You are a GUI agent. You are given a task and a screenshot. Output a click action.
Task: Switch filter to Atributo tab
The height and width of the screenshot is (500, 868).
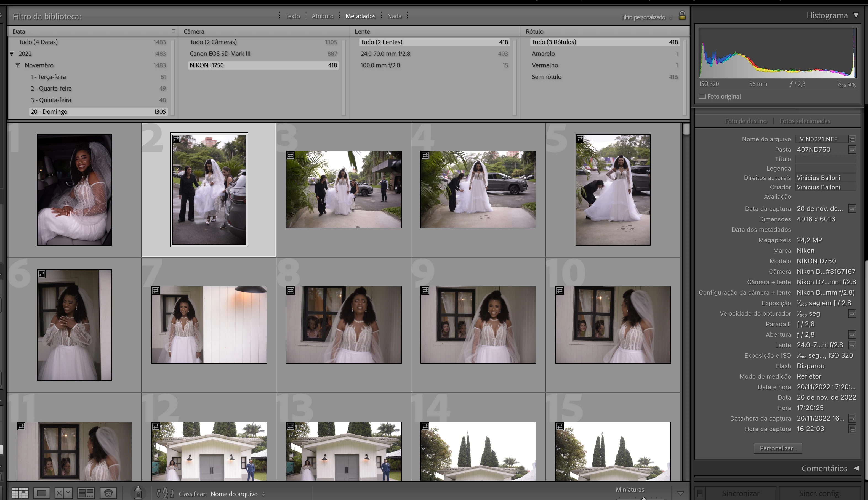[322, 16]
